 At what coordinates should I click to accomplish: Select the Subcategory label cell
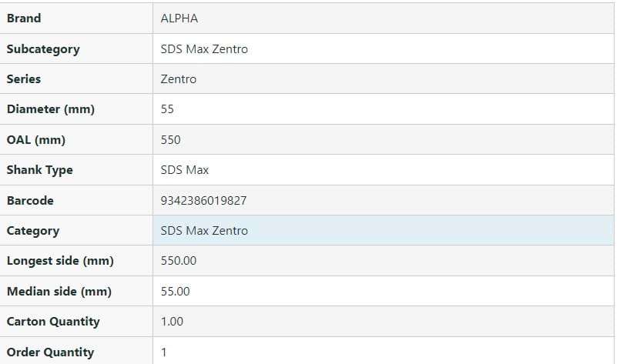point(43,49)
